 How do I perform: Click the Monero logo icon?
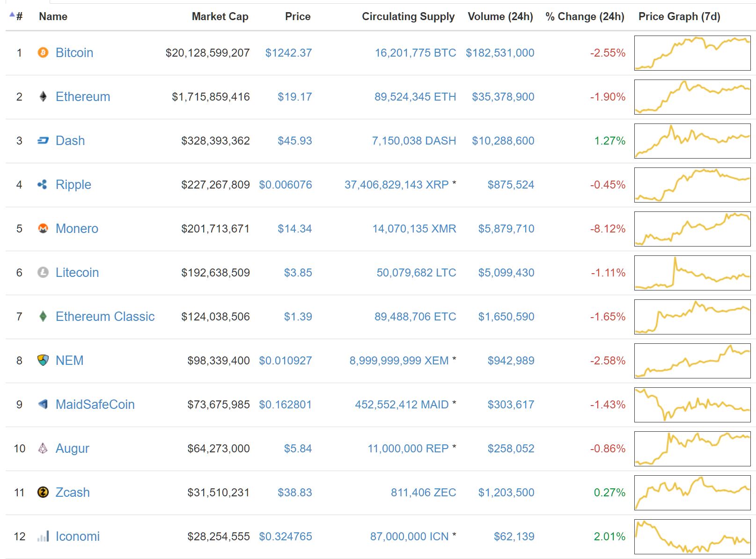[x=43, y=228]
